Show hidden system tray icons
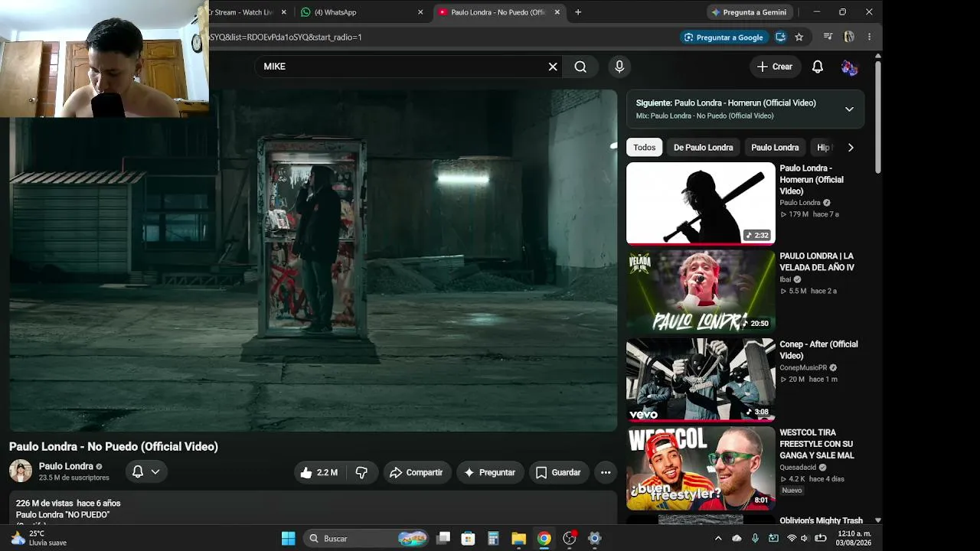Image resolution: width=980 pixels, height=551 pixels. 718,539
